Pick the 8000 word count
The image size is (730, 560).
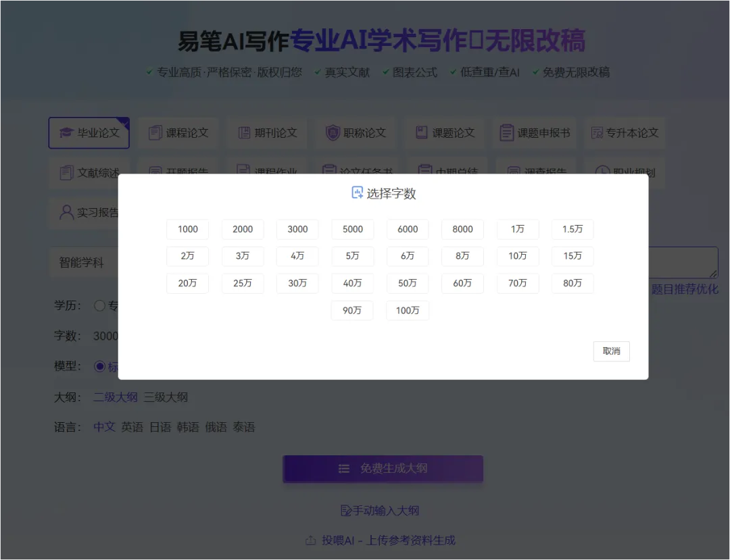pos(462,229)
